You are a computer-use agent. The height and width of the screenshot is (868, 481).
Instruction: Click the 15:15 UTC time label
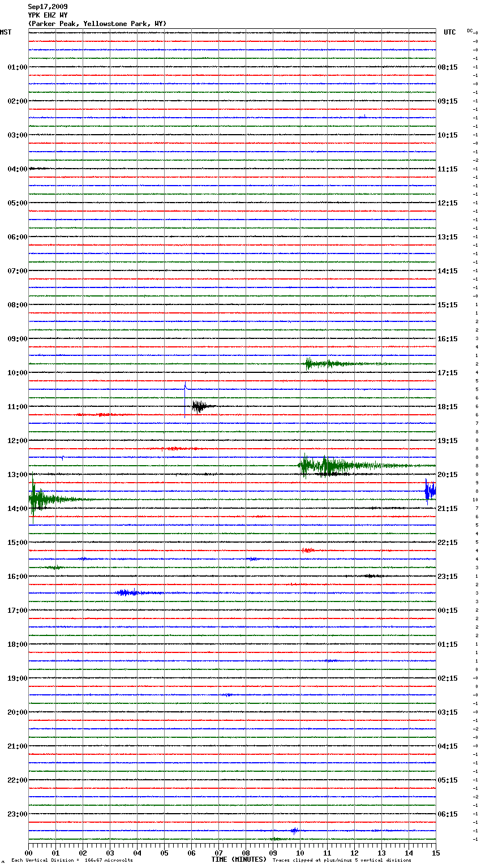point(448,305)
